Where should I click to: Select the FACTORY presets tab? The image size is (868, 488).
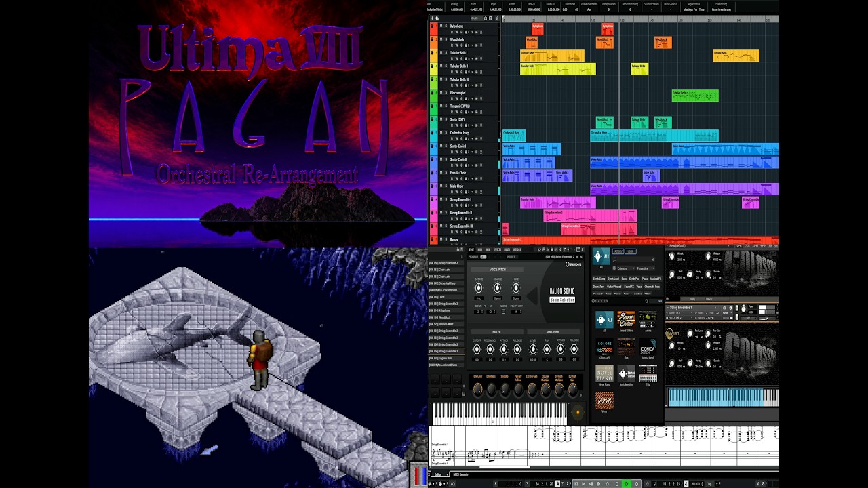coord(618,251)
